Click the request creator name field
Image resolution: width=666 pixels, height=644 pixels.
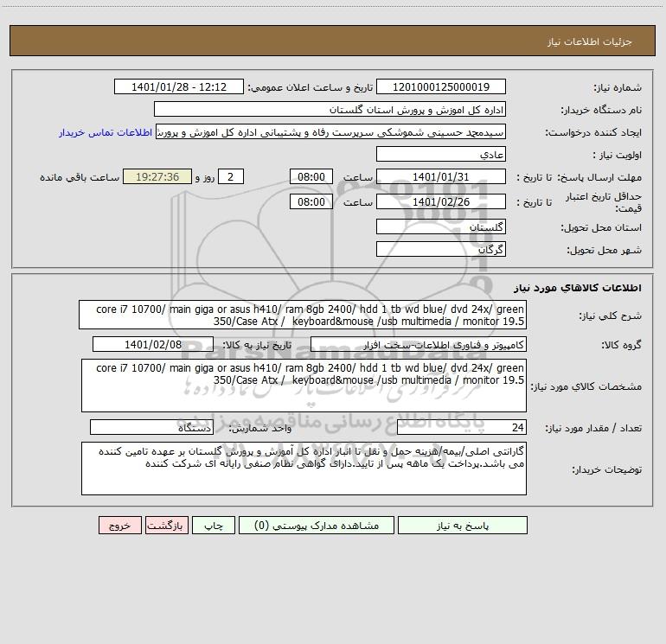point(331,131)
